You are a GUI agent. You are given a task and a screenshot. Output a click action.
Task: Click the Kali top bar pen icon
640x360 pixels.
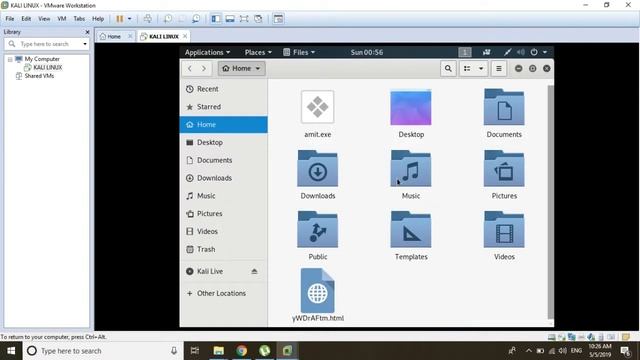[507, 52]
